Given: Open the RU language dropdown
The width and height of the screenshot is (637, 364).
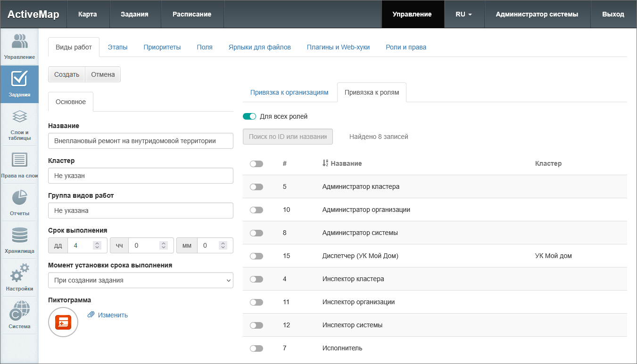Looking at the screenshot, I should [x=463, y=14].
